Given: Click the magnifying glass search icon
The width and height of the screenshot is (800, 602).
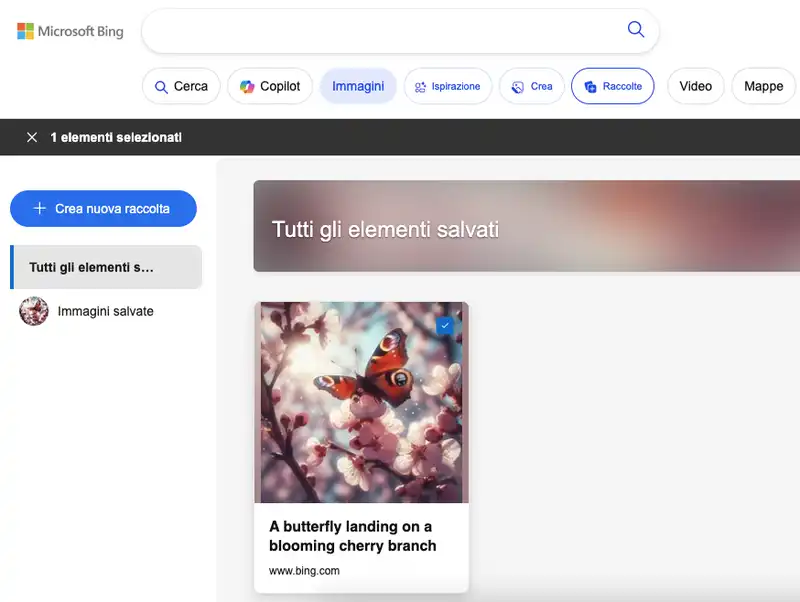Looking at the screenshot, I should coord(636,30).
